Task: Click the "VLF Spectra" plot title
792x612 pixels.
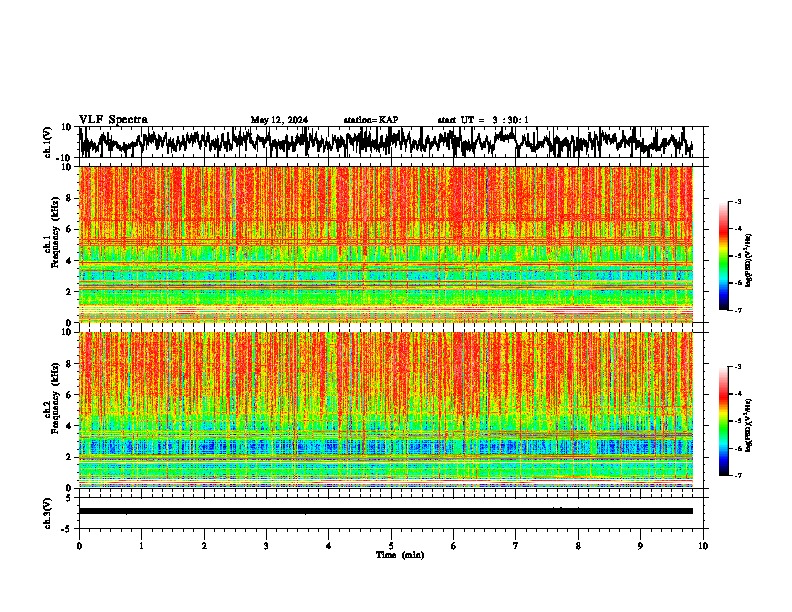Action: tap(113, 120)
